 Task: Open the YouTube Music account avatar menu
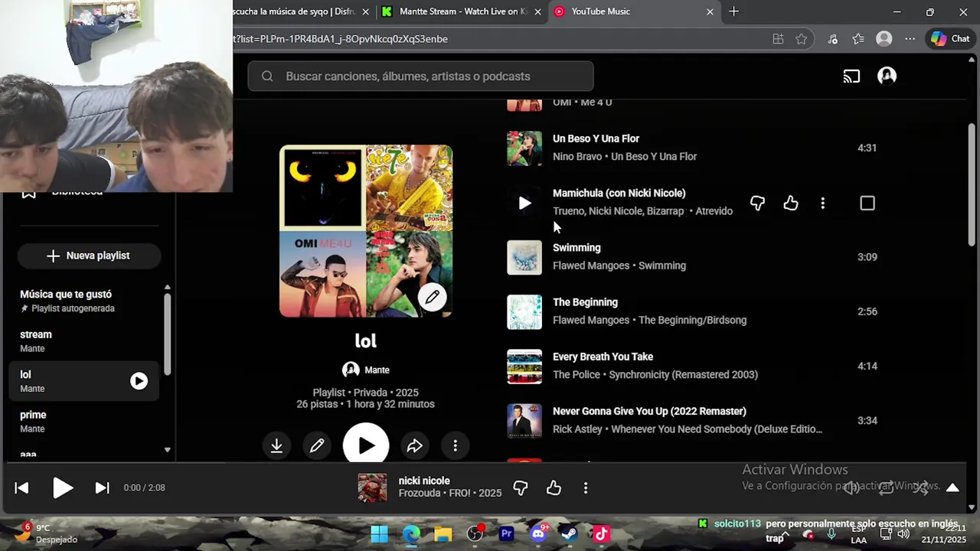(x=887, y=76)
